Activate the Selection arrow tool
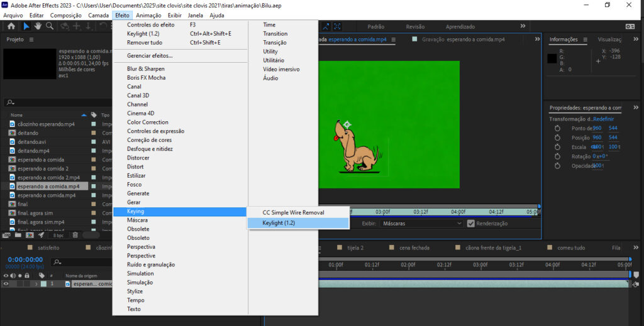The width and height of the screenshot is (644, 326). (x=26, y=26)
